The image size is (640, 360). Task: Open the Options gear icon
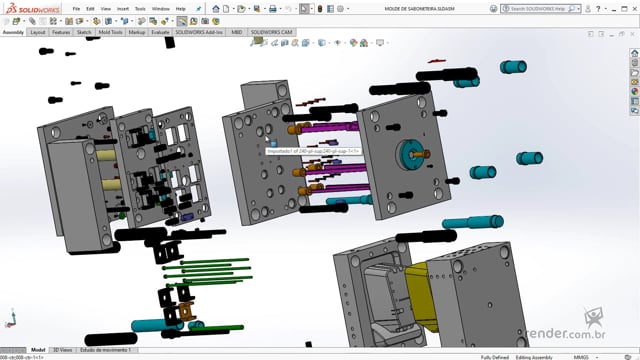coord(340,9)
